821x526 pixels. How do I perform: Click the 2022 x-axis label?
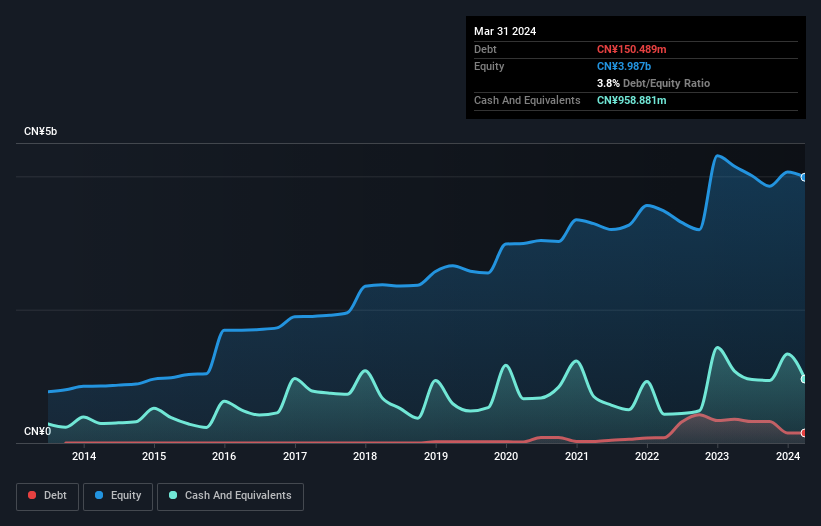[647, 456]
